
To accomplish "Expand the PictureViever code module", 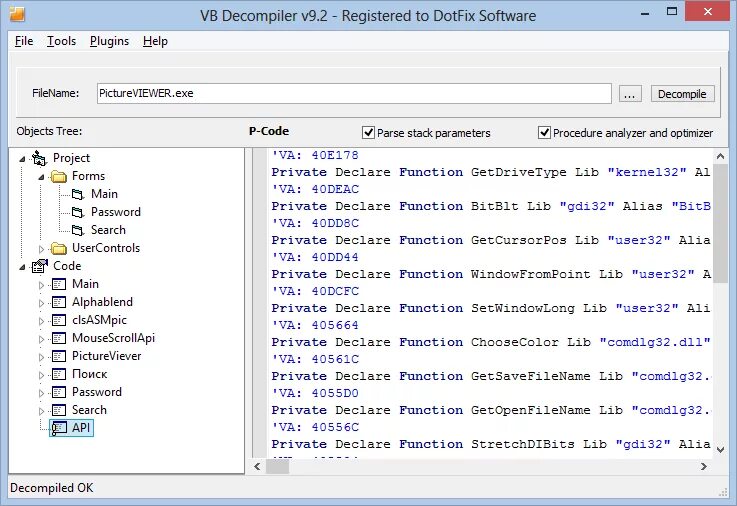I will click(41, 357).
